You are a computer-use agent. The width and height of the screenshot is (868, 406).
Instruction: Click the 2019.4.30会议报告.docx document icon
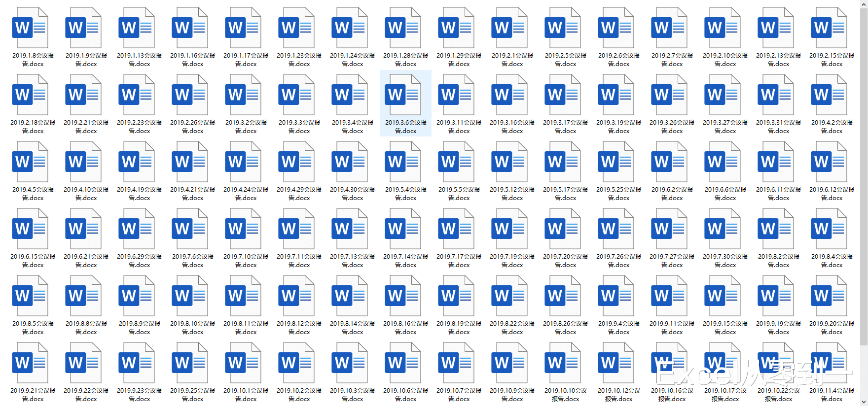[x=350, y=162]
